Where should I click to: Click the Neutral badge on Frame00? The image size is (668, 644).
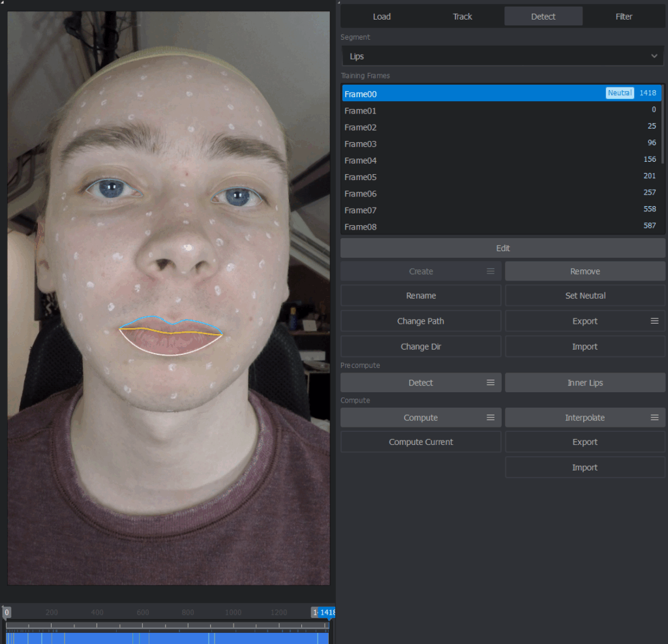click(x=619, y=93)
